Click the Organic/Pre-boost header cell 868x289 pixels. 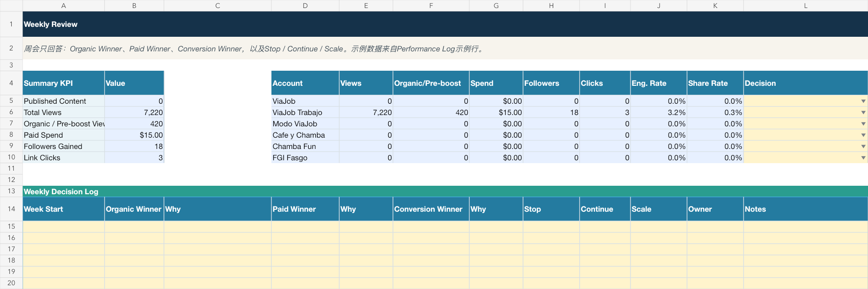pos(431,83)
